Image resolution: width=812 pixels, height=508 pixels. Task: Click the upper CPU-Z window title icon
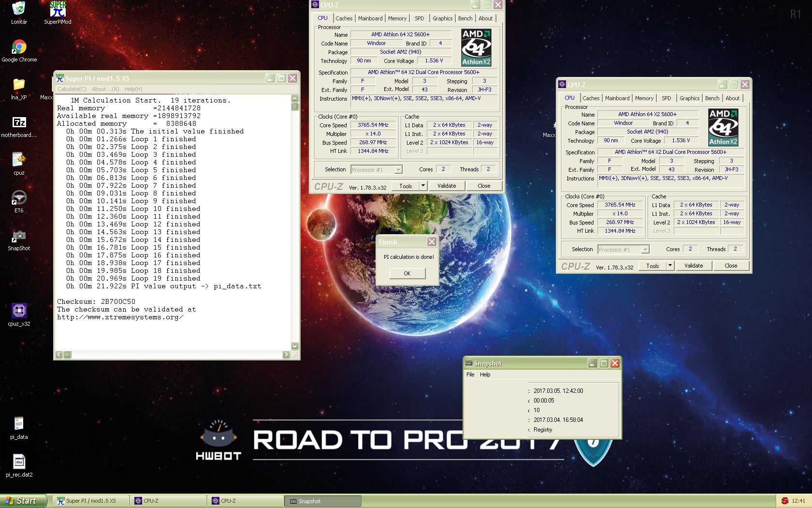315,5
